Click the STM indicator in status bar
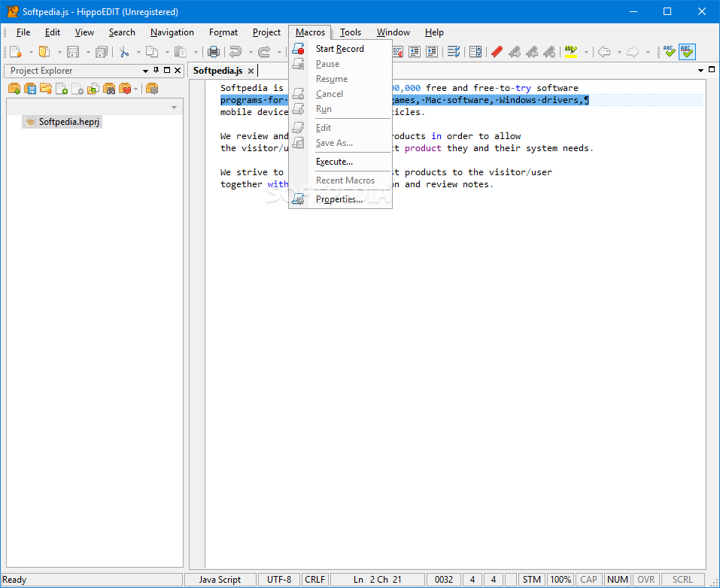This screenshot has width=720, height=588. click(532, 579)
